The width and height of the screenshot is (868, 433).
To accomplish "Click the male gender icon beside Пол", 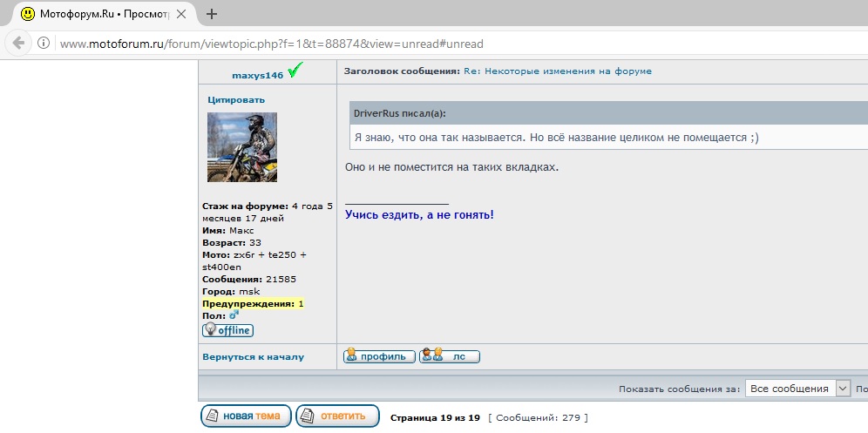I will (x=234, y=315).
